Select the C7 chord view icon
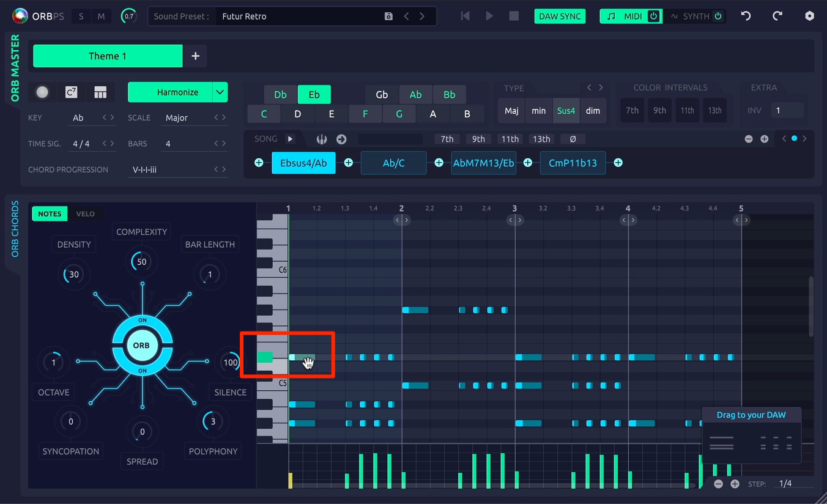 click(x=71, y=92)
